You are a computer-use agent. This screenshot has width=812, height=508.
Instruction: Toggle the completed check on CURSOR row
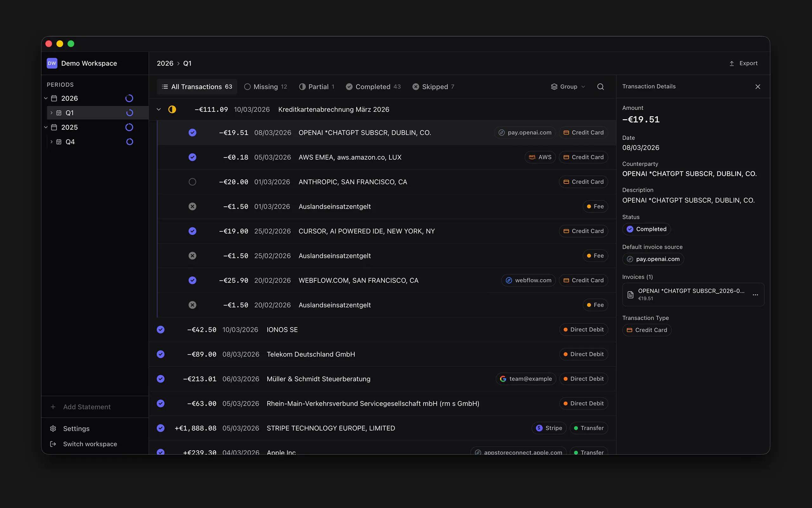pyautogui.click(x=192, y=231)
